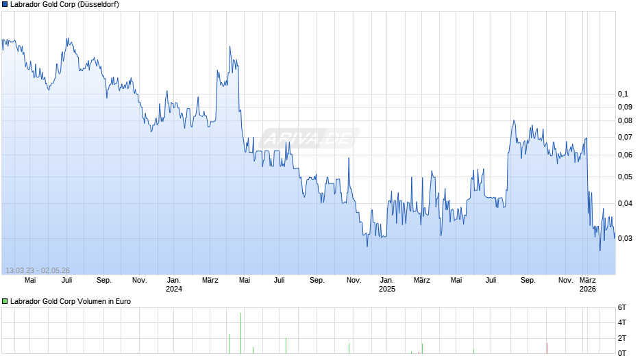644x360 pixels.
Task: Click the volume axis label 0T
Action: [622, 353]
